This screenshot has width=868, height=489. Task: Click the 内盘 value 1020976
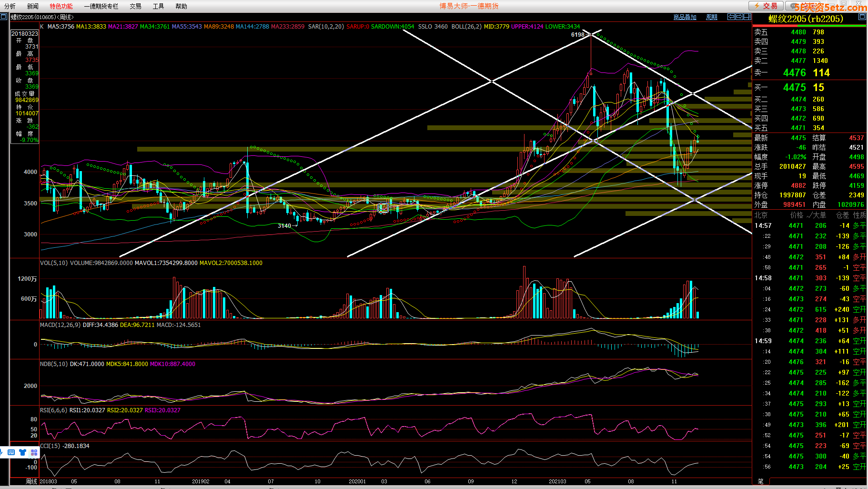click(851, 204)
